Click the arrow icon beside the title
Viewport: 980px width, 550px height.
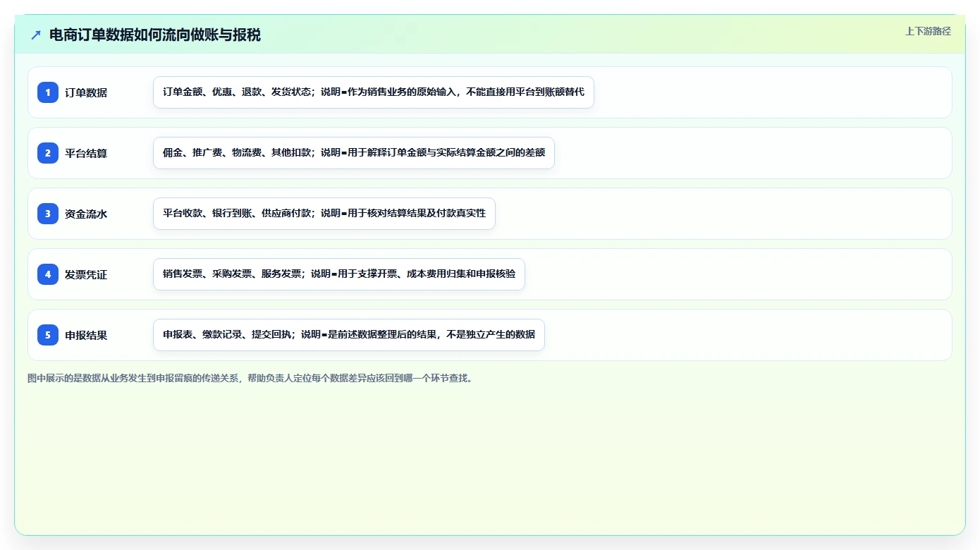point(36,35)
